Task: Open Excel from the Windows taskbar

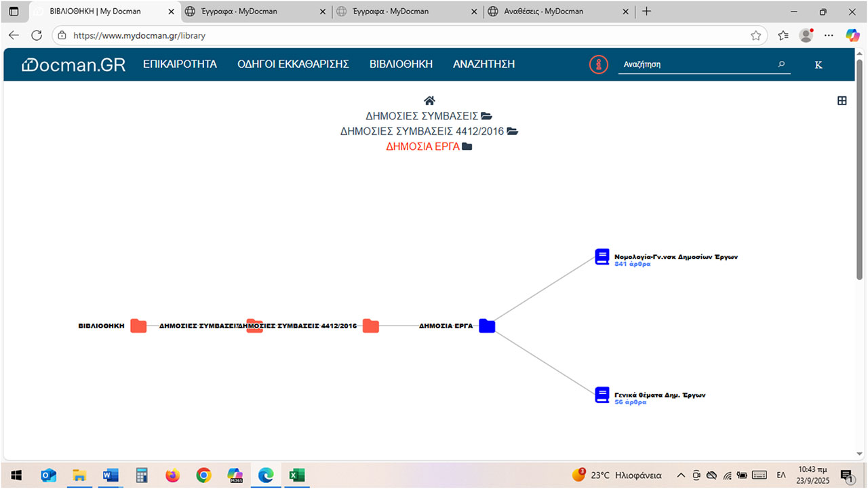Action: tap(296, 475)
